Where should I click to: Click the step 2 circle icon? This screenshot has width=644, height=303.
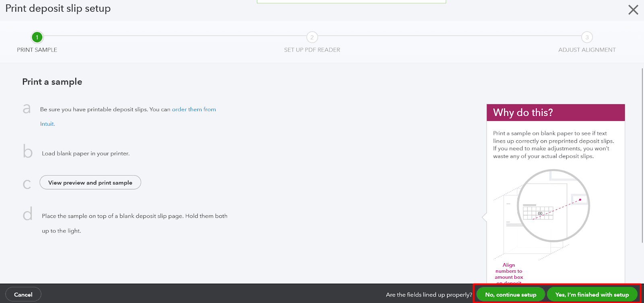(x=312, y=37)
